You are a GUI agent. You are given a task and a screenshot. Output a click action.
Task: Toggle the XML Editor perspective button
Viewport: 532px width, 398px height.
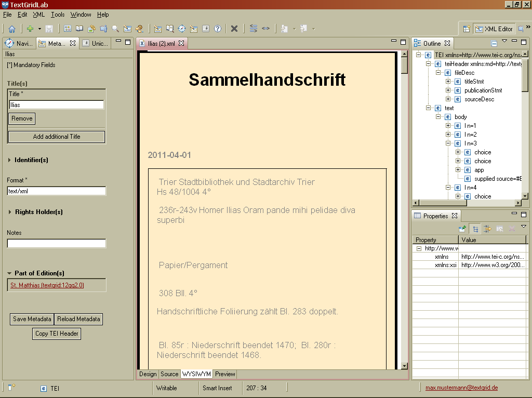[494, 29]
